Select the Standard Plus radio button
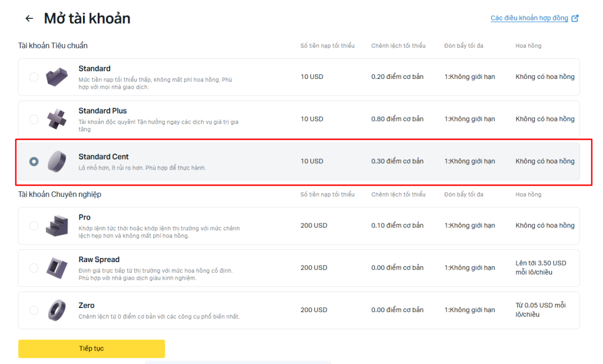The width and height of the screenshot is (603, 364). pos(34,120)
